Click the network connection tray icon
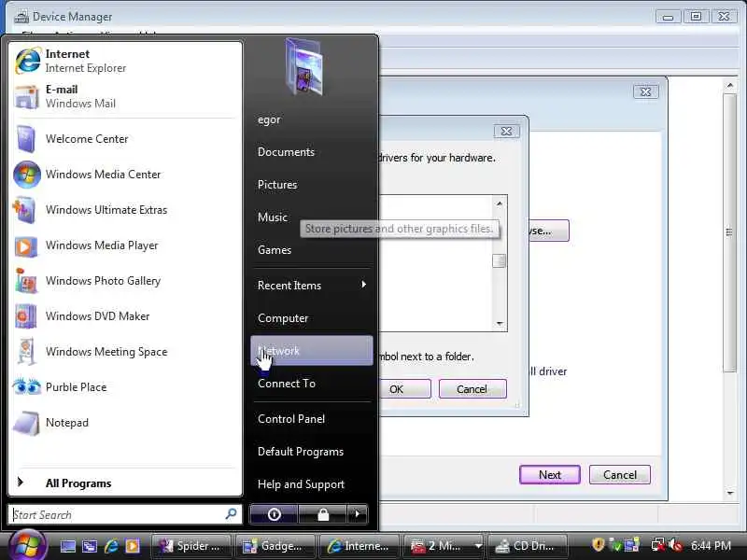 click(658, 545)
